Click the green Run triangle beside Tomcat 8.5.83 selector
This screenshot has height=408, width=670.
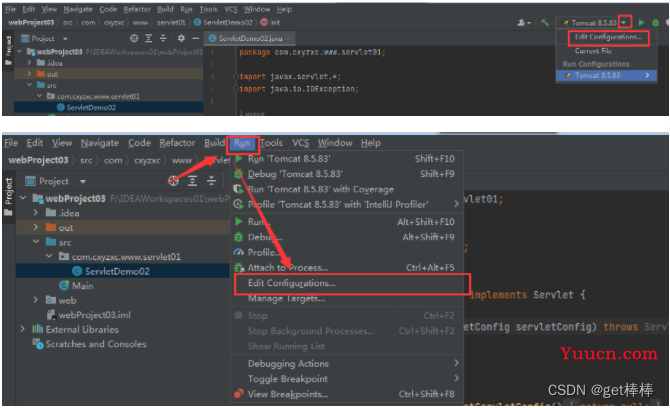click(641, 23)
